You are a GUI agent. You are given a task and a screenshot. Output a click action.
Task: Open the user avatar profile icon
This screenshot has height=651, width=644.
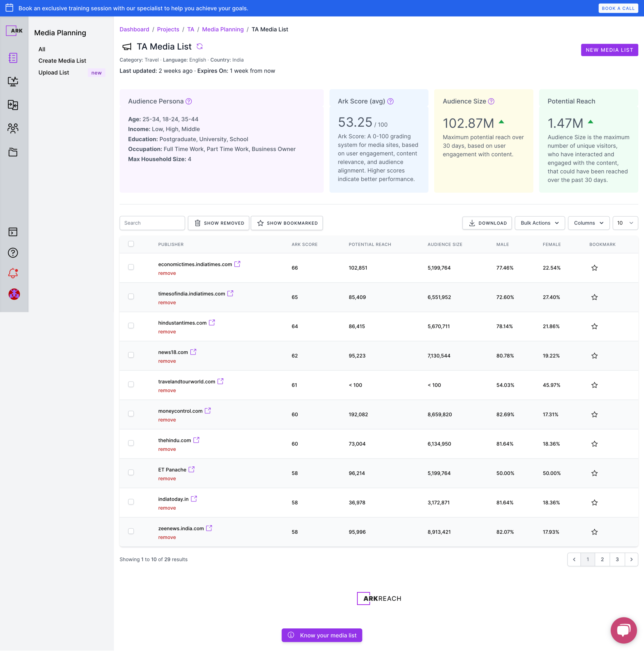pyautogui.click(x=14, y=294)
